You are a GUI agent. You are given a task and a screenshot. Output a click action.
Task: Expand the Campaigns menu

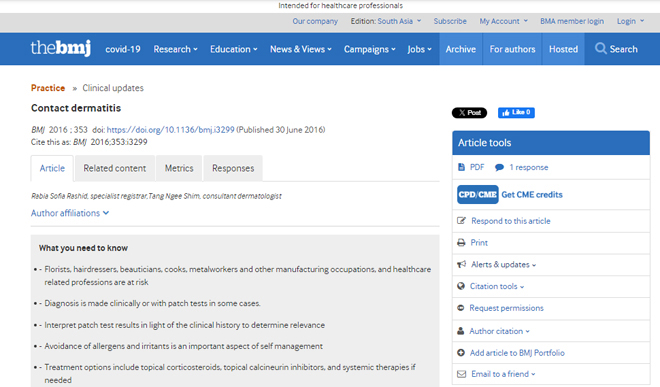[x=370, y=49]
